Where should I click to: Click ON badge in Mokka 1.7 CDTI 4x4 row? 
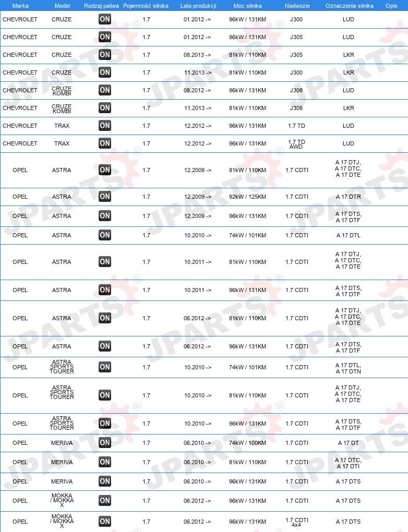(105, 522)
